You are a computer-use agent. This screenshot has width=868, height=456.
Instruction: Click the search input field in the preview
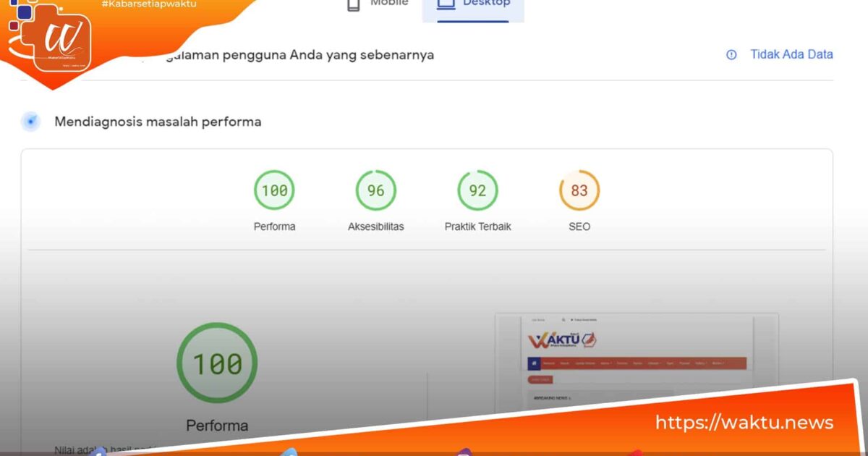point(542,320)
